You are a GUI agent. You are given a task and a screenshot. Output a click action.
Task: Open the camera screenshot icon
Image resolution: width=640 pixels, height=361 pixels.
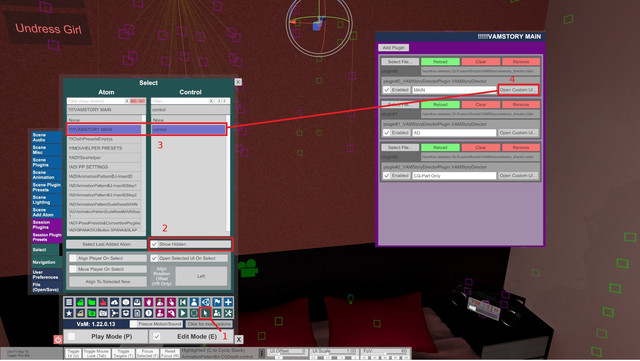(103, 314)
